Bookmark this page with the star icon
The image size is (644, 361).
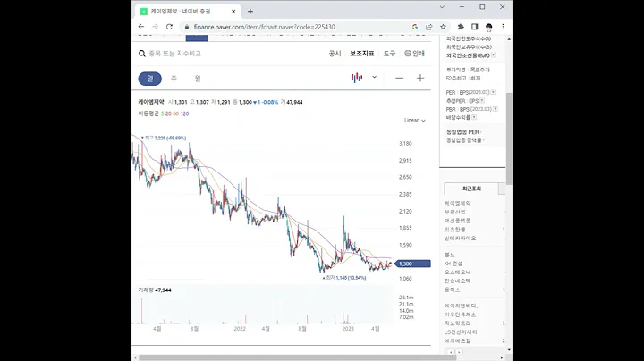(443, 27)
